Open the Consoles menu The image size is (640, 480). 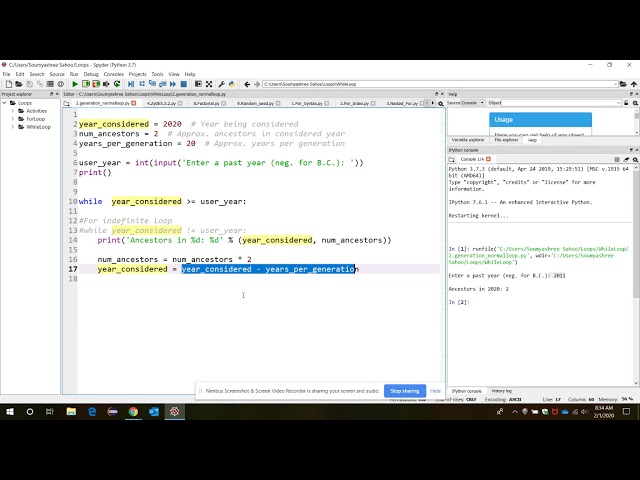113,74
